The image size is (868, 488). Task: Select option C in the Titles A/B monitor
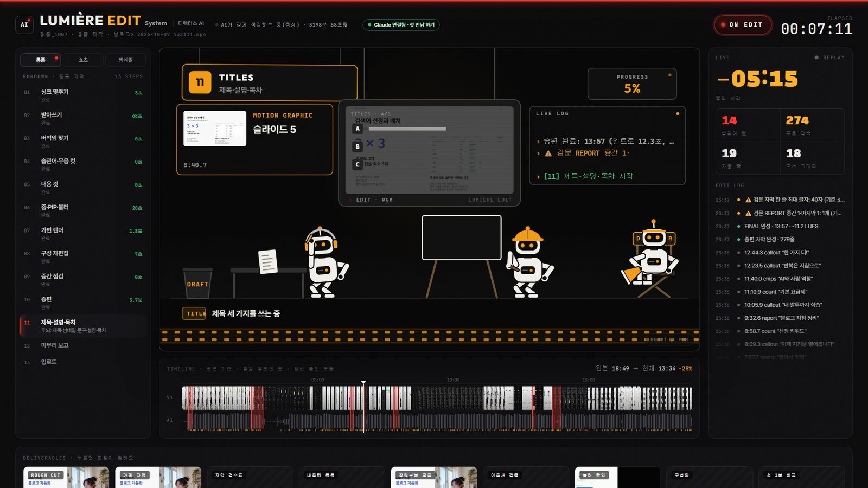(357, 164)
